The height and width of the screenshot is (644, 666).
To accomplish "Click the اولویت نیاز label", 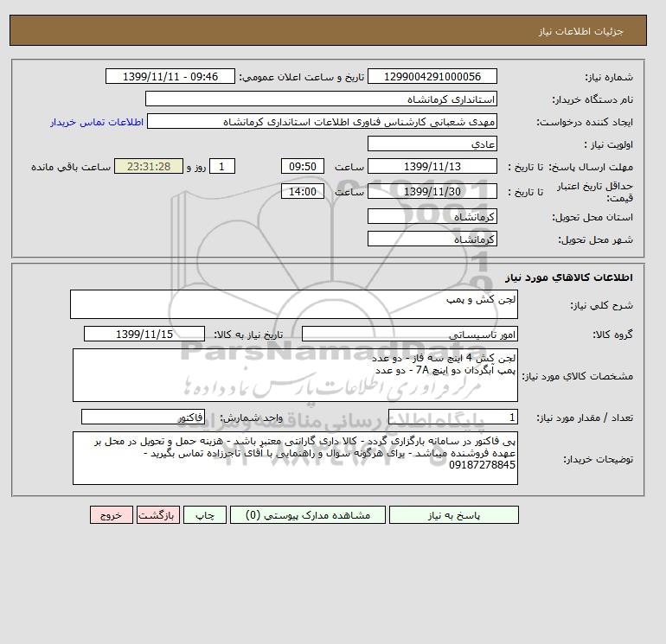I will [x=609, y=144].
